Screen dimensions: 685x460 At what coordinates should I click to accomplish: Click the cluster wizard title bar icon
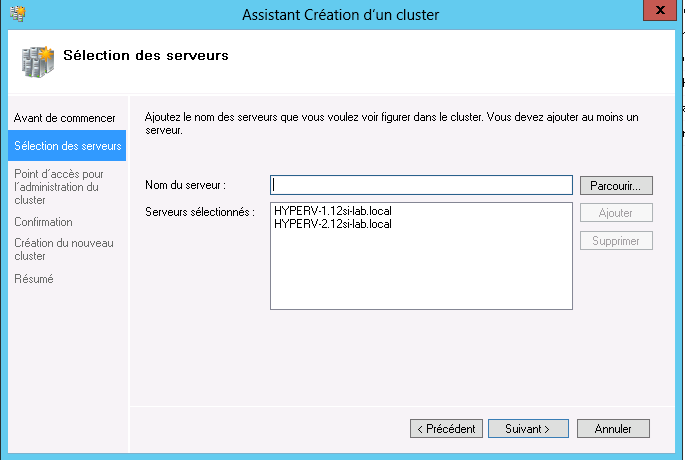coord(17,14)
